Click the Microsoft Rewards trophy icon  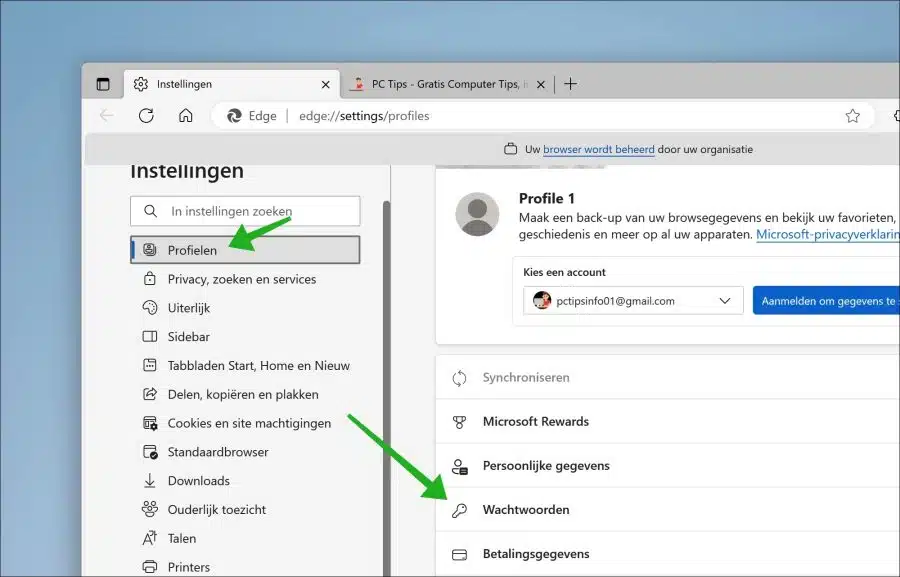(459, 422)
